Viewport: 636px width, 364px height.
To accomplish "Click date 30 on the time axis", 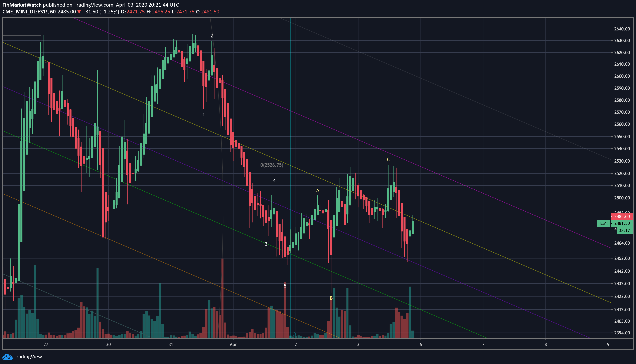I will pos(108,345).
